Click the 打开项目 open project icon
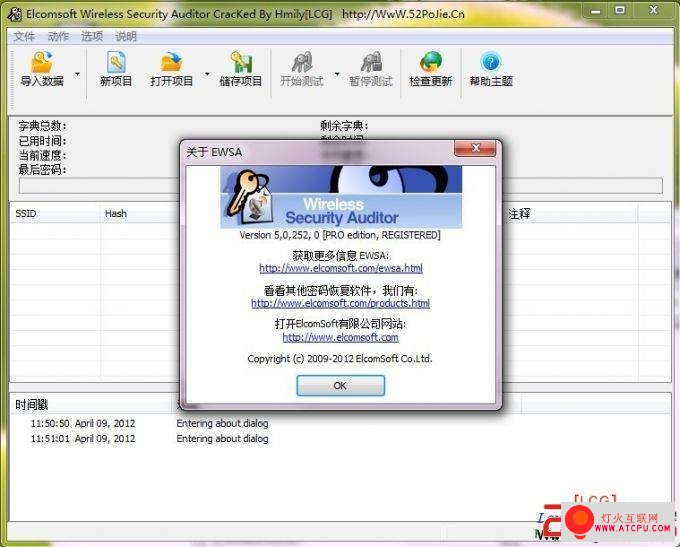This screenshot has width=680, height=547. tap(171, 62)
